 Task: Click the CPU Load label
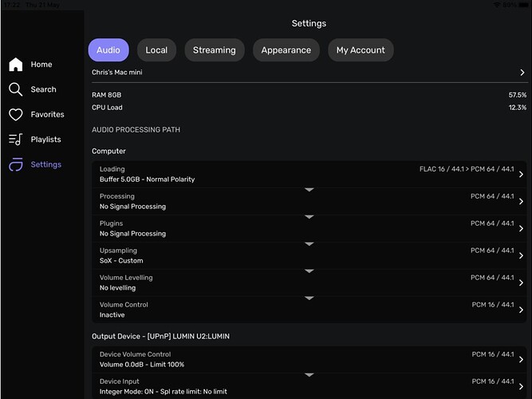click(x=107, y=108)
